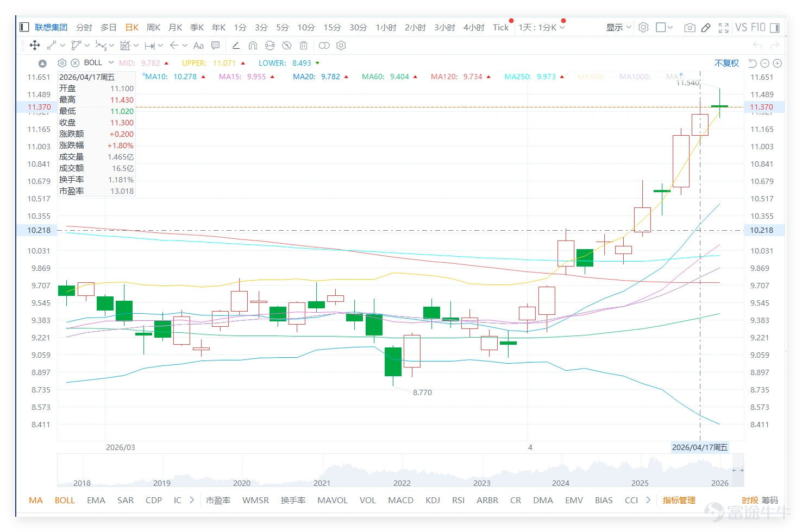Screen dimensions: 802x532
Task: Click 联想集团 stock name
Action: pos(51,27)
